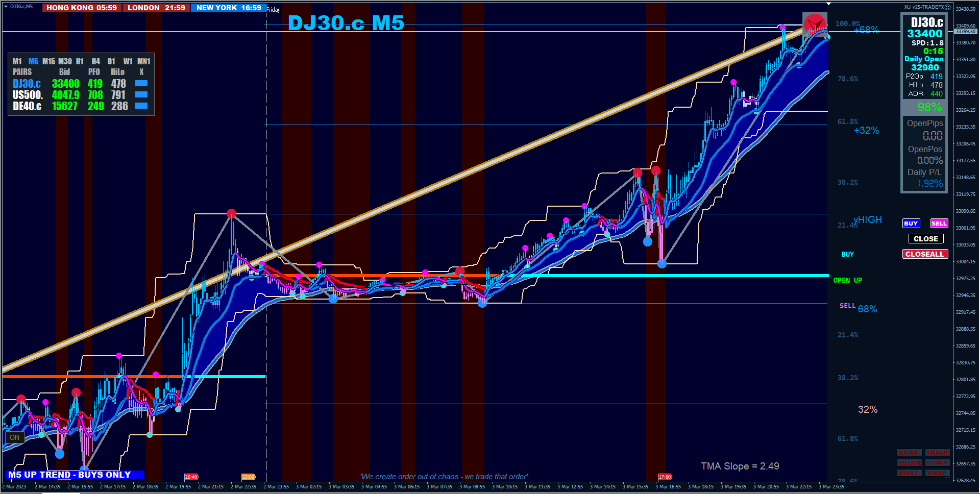Click the blue X-column bar in DE40.c row
Viewport: 980px width, 494px height.
[141, 106]
